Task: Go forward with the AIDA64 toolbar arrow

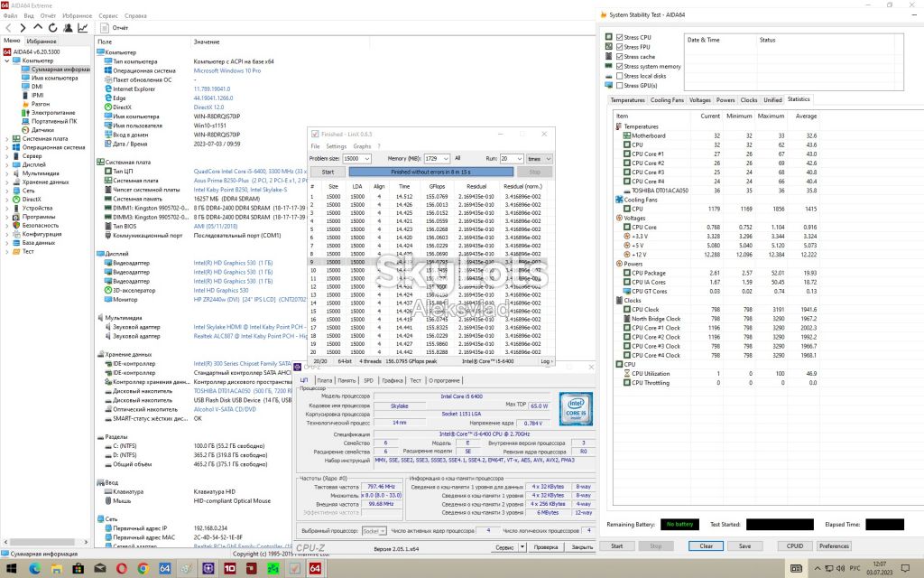Action: (x=23, y=28)
